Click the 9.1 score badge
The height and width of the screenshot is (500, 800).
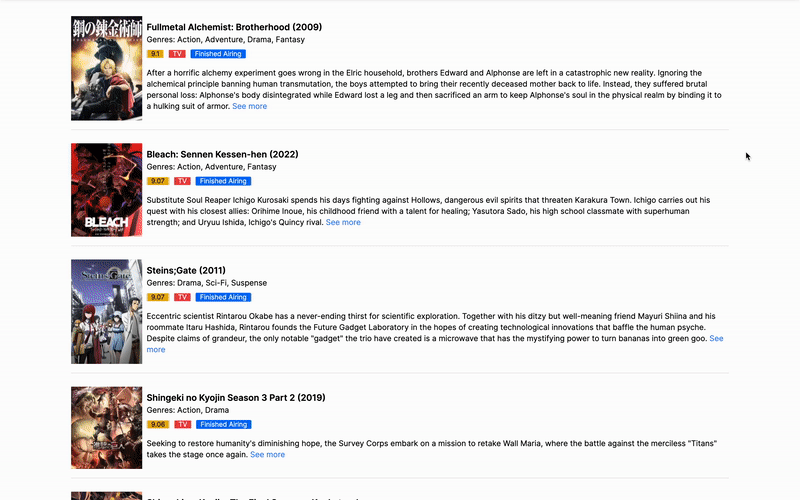coord(155,54)
